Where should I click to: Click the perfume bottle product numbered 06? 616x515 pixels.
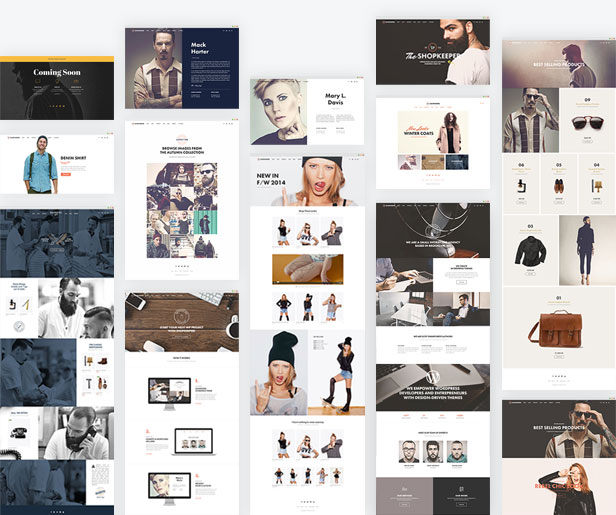pyautogui.click(x=521, y=185)
